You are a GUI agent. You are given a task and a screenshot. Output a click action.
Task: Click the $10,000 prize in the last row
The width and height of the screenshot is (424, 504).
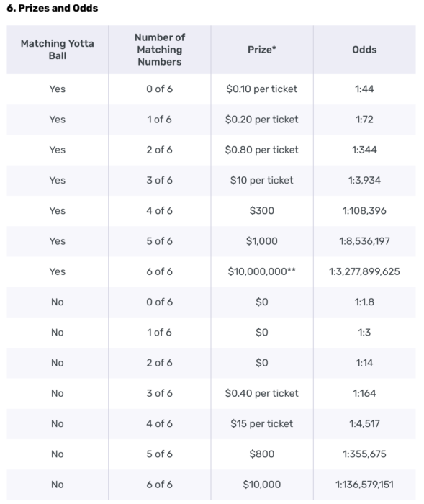pyautogui.click(x=262, y=485)
